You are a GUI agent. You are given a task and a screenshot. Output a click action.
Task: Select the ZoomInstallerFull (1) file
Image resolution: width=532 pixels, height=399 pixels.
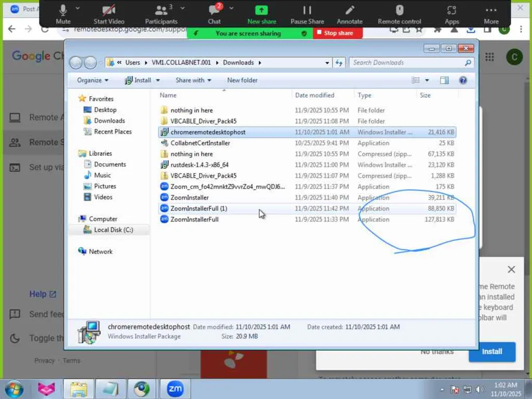coord(307,208)
